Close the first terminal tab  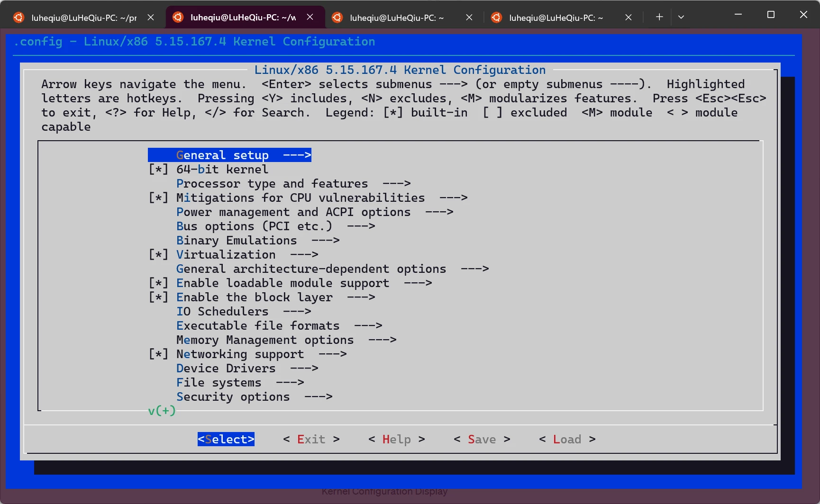coord(151,18)
